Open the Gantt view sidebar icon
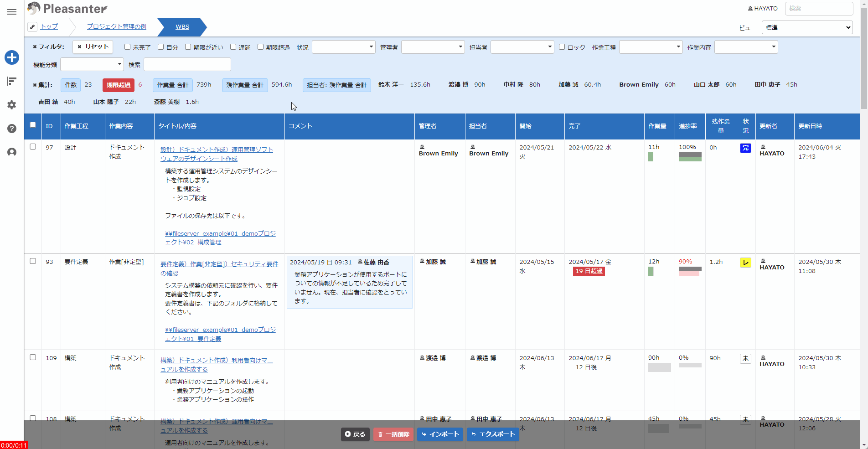This screenshot has width=868, height=449. click(12, 81)
